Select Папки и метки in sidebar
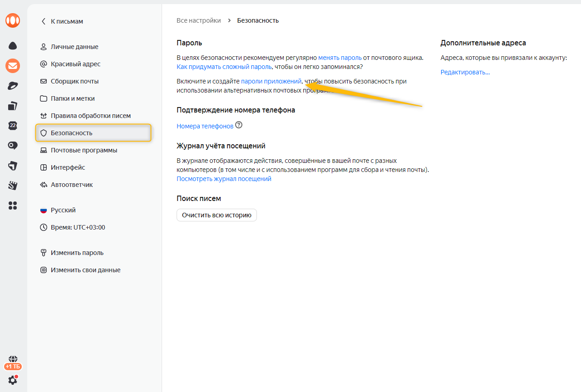The height and width of the screenshot is (392, 581). (x=73, y=98)
